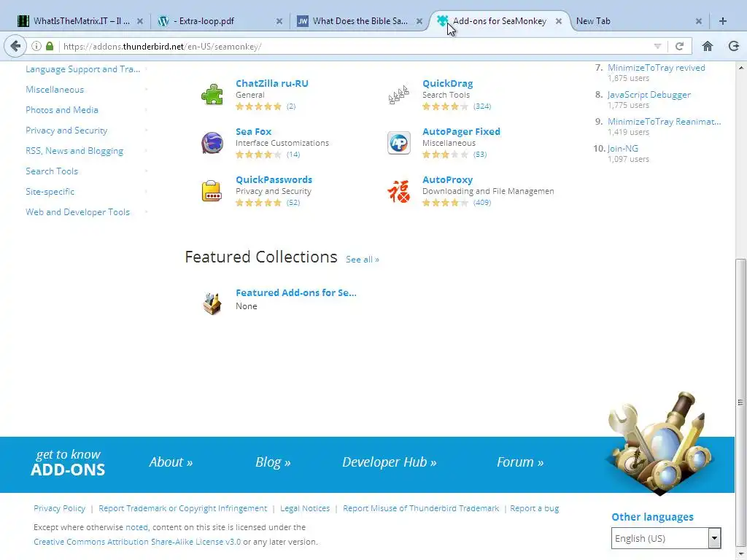Viewport: 747px width, 560px height.
Task: Close the Add-ons for SeaMonkey tab
Action: click(559, 21)
